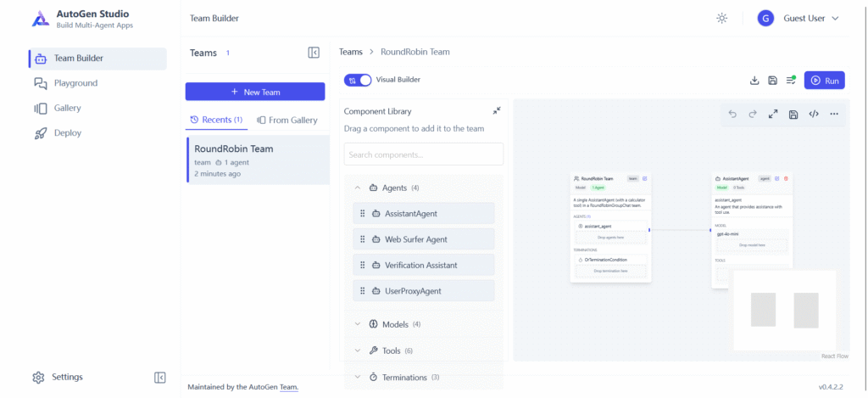Select the AssistantAgent component
This screenshot has height=398, width=868.
click(x=424, y=213)
